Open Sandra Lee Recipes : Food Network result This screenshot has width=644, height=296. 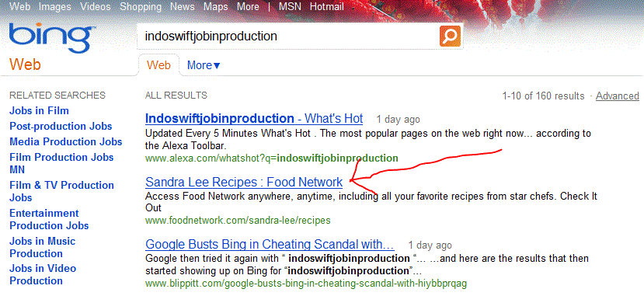(244, 182)
